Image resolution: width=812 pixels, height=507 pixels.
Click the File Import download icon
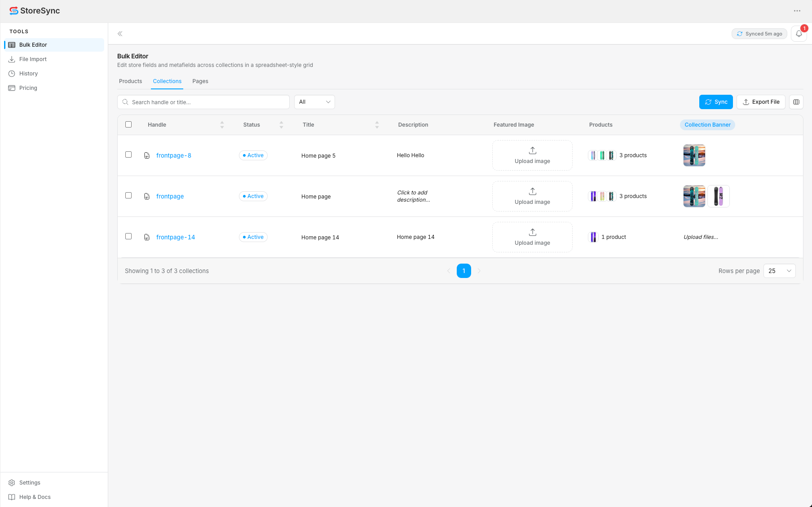(x=12, y=59)
